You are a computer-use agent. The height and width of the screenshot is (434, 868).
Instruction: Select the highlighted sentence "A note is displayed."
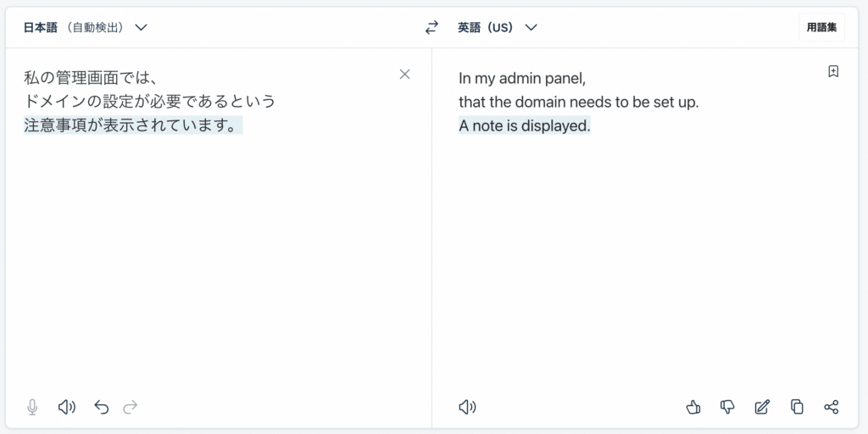[x=524, y=126]
